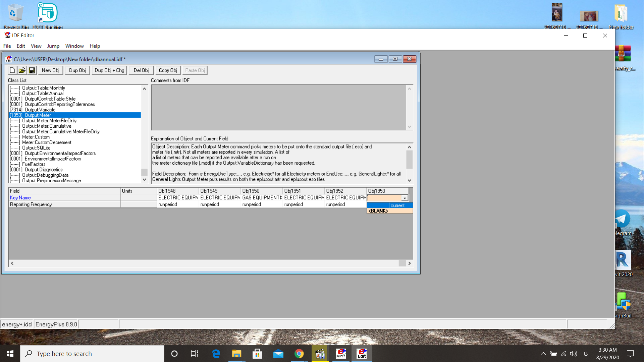Open the Jump menu
Viewport: 644px width, 362px height.
(x=53, y=46)
